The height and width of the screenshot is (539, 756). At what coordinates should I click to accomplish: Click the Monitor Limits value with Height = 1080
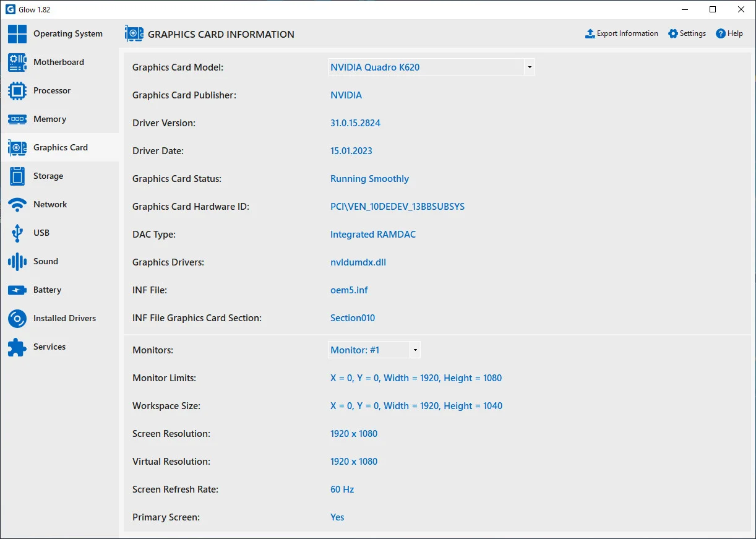pyautogui.click(x=416, y=378)
